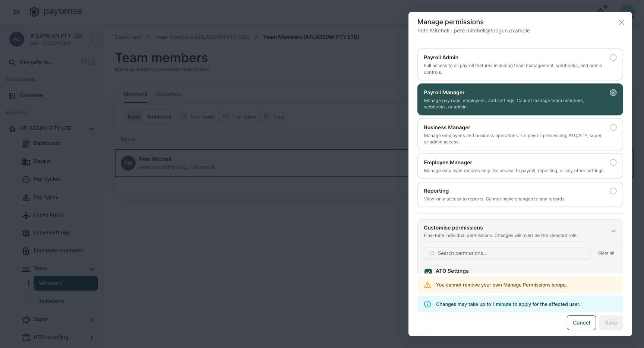Click the Name column header
The width and height of the screenshot is (644, 348).
(128, 139)
